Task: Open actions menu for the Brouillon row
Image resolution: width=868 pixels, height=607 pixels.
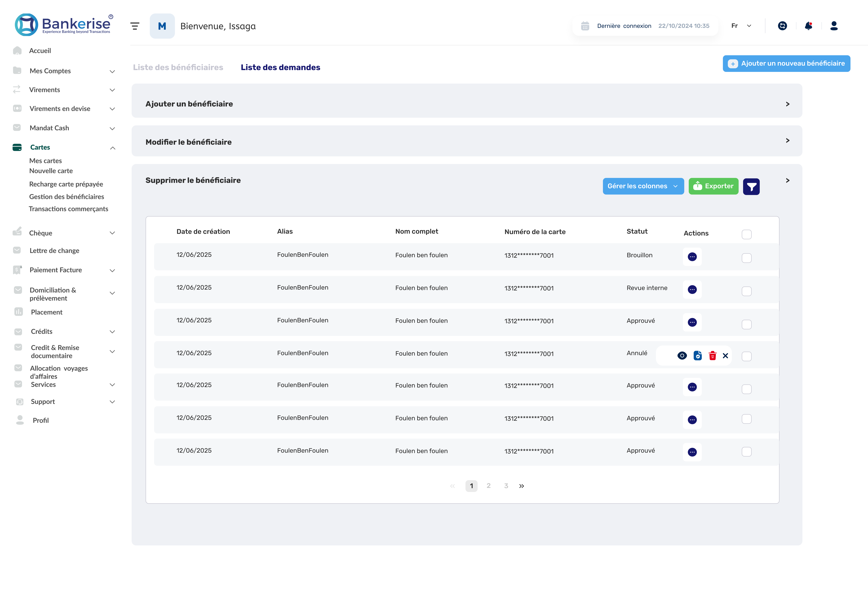Action: click(x=692, y=257)
